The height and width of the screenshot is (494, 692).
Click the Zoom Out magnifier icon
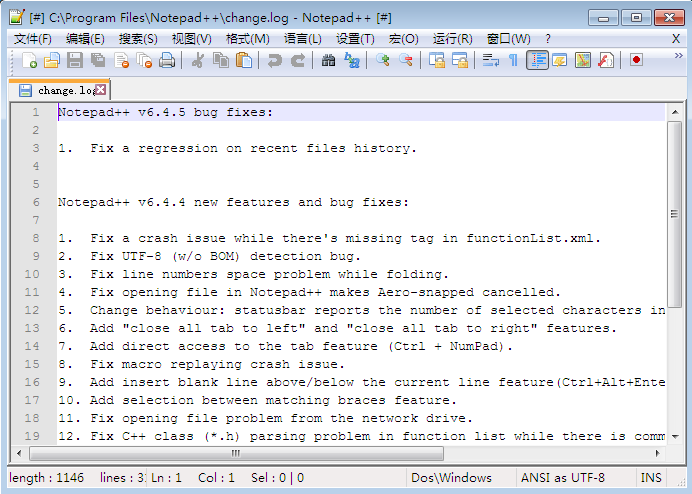tap(406, 60)
